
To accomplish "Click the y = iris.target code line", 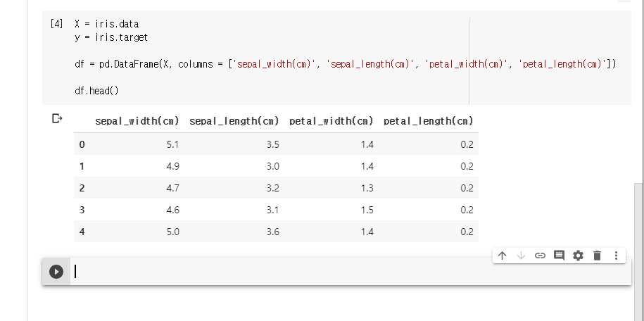I will [111, 37].
